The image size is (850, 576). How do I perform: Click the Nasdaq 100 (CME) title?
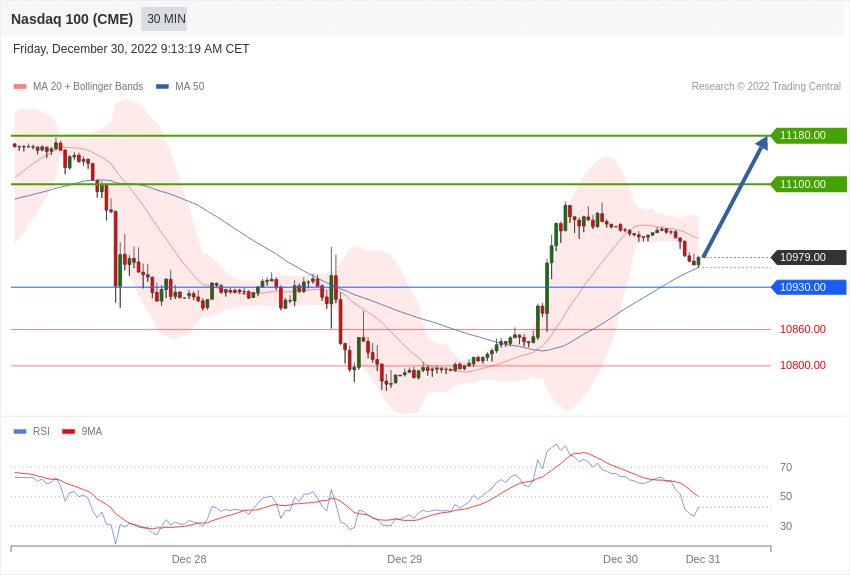72,19
